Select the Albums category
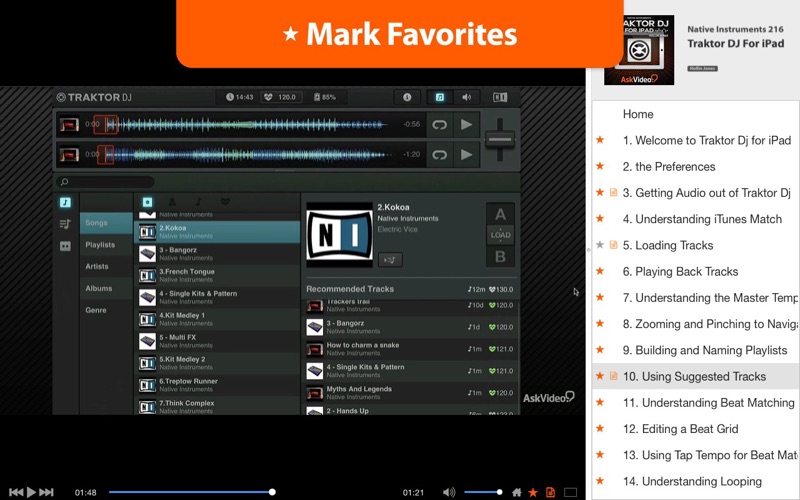 point(106,288)
